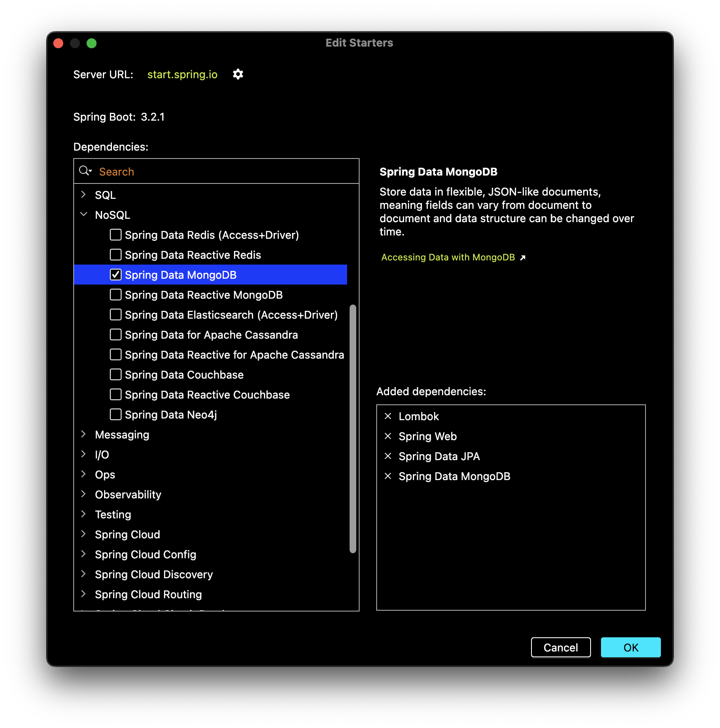
Task: Expand the SQL category
Action: [83, 194]
